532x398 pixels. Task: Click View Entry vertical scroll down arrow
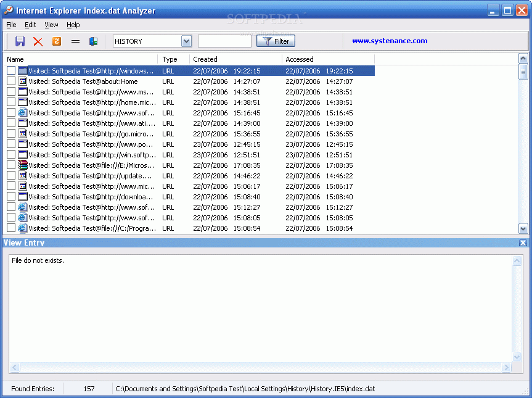(x=517, y=357)
